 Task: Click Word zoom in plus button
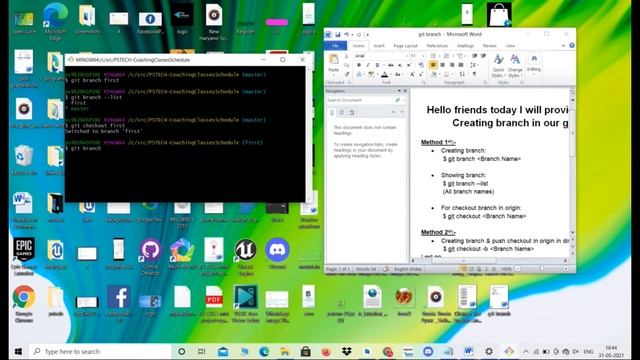[x=566, y=269]
